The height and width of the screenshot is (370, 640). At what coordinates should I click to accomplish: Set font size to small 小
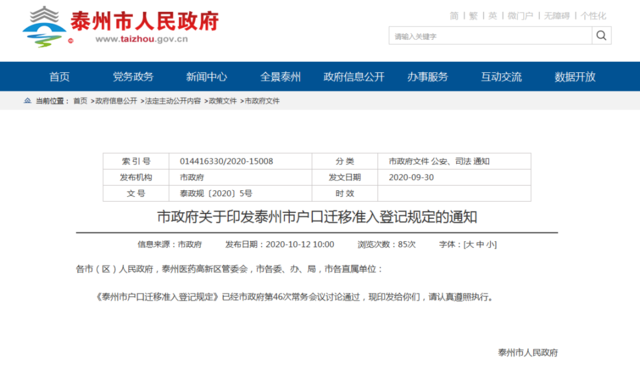[x=490, y=244]
